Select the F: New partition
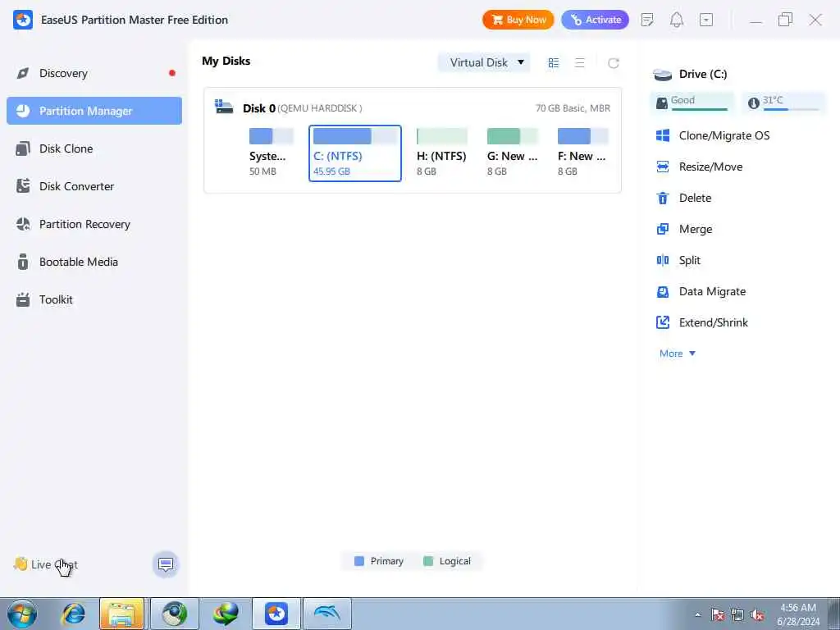This screenshot has height=630, width=840. (x=582, y=153)
